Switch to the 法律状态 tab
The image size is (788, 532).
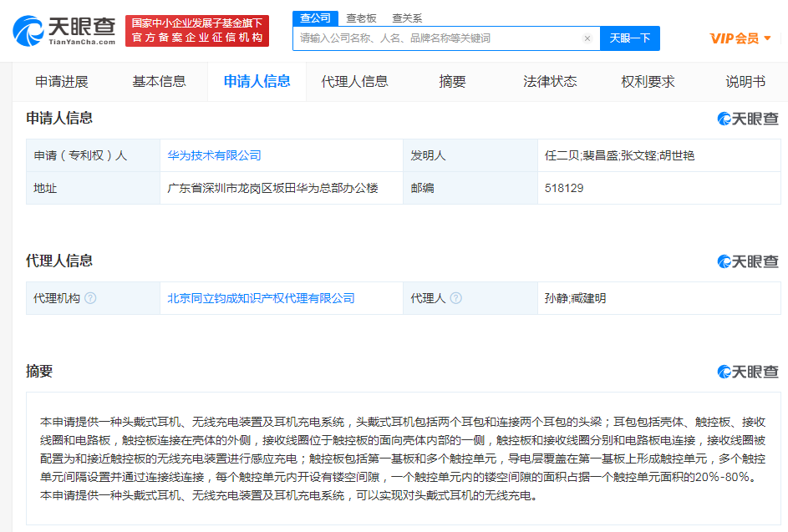coord(550,81)
